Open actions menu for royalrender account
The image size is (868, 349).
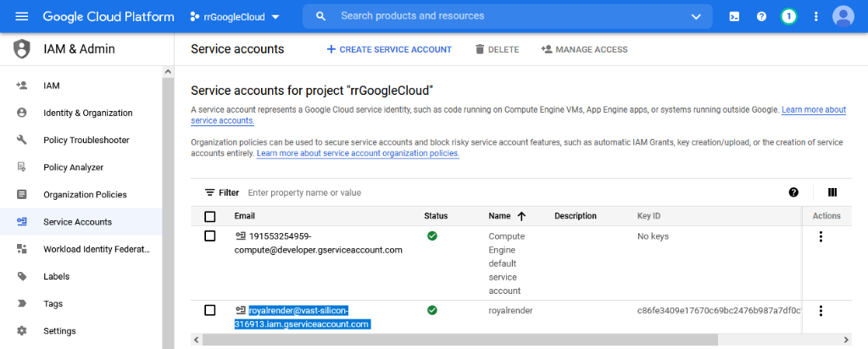click(821, 311)
